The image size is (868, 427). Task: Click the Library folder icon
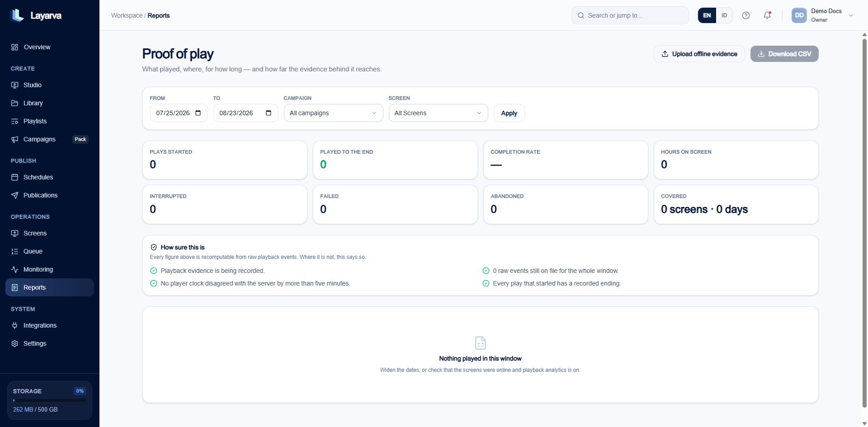(x=15, y=103)
